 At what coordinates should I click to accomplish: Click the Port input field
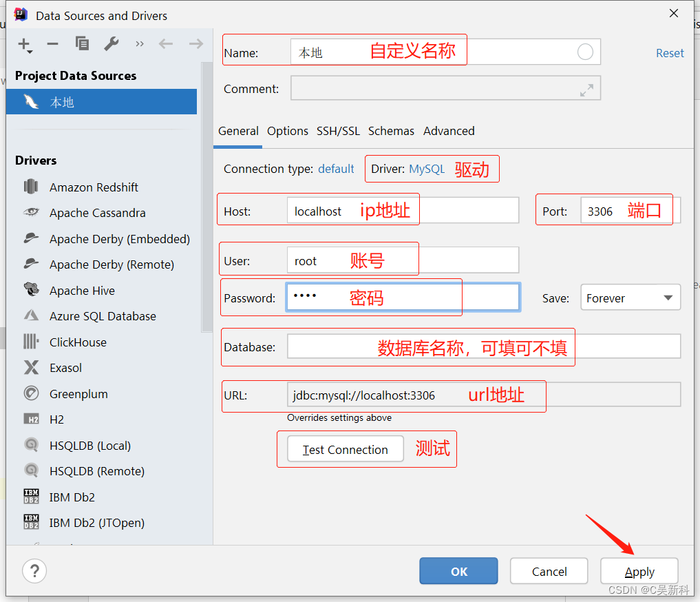(630, 210)
